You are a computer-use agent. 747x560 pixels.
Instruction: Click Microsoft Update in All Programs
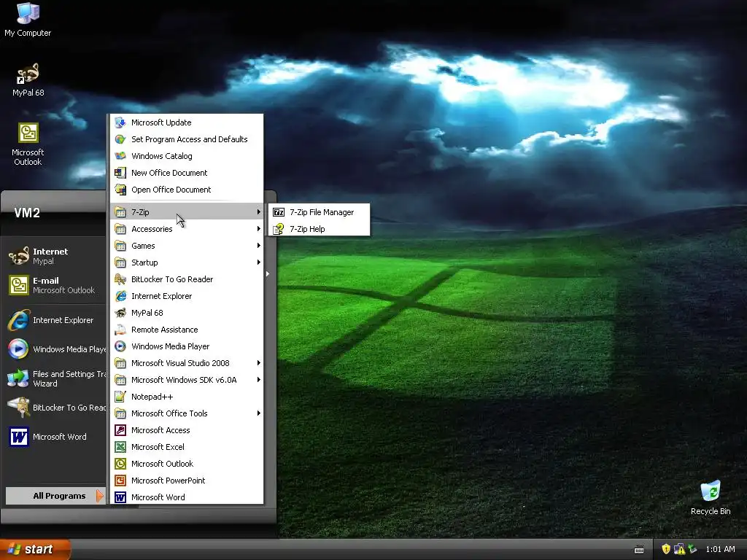coord(187,122)
